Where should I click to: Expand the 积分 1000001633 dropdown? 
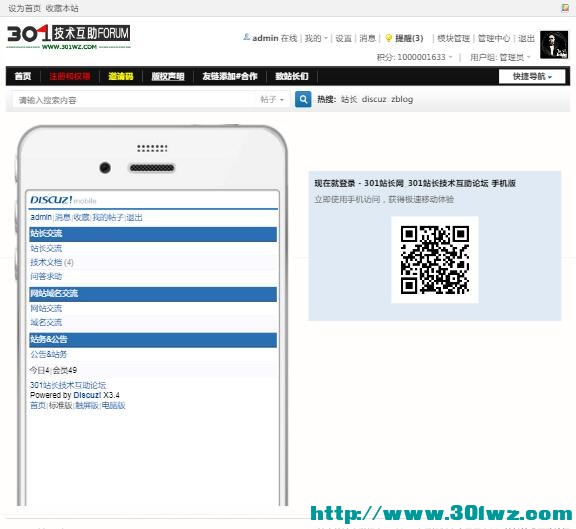pos(414,57)
